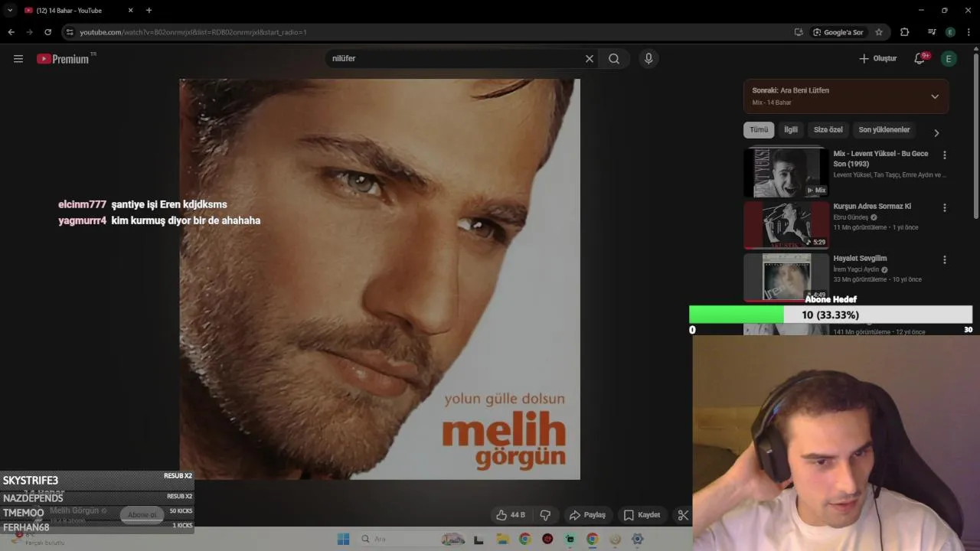Screen dimensions: 980x551
Task: Open the Hayalet Sevgilim video title
Action: pyautogui.click(x=860, y=259)
